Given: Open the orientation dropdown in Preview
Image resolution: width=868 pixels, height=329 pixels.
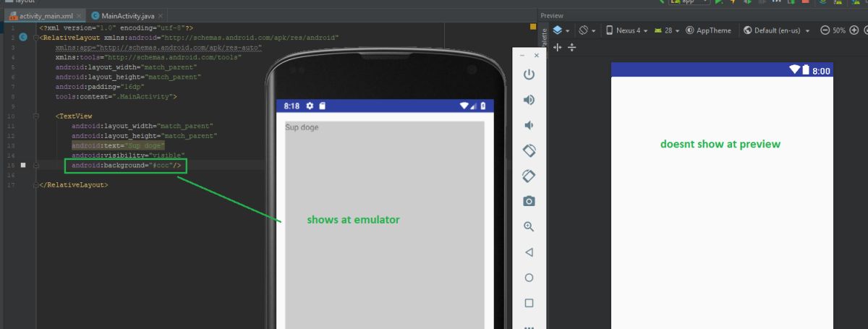Looking at the screenshot, I should [587, 30].
